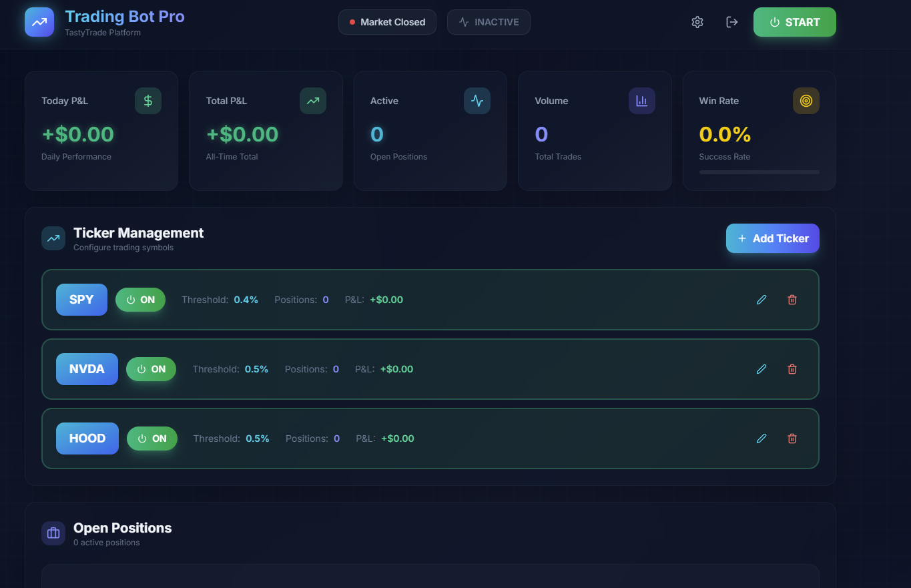Select the SPY symbol badge
The width and height of the screenshot is (911, 588).
tap(81, 300)
